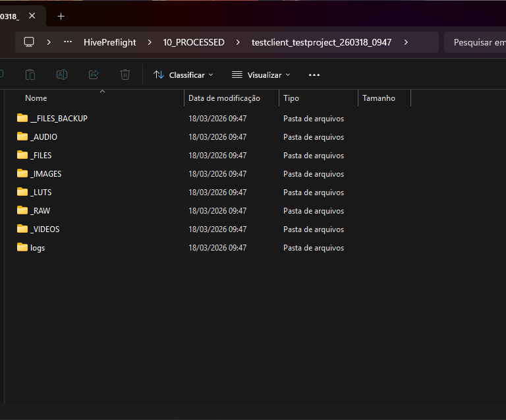
Task: Open the Classificar sort dropdown
Action: coord(183,75)
